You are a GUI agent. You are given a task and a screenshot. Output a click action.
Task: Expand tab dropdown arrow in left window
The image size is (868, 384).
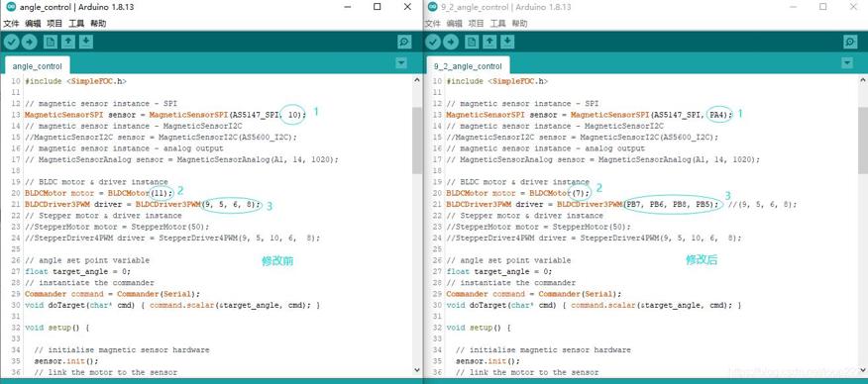(401, 63)
